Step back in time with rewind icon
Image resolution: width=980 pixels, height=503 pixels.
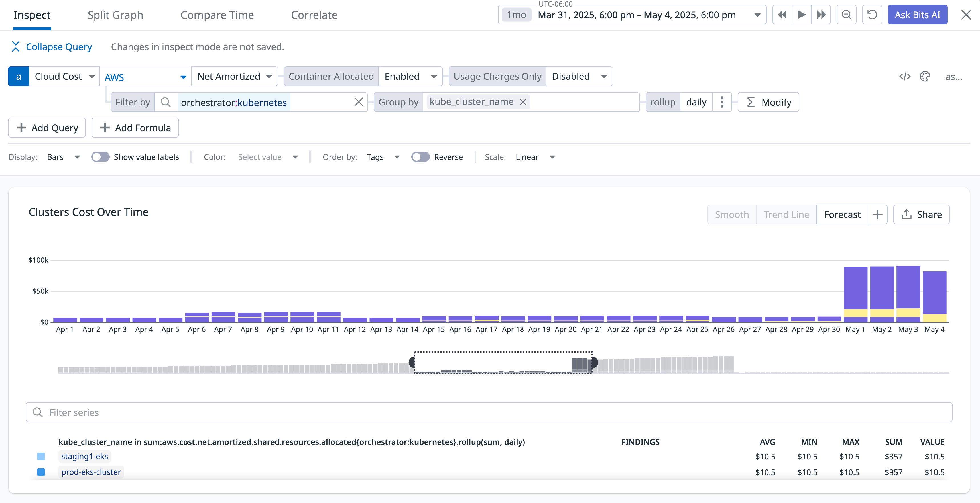[x=782, y=15]
